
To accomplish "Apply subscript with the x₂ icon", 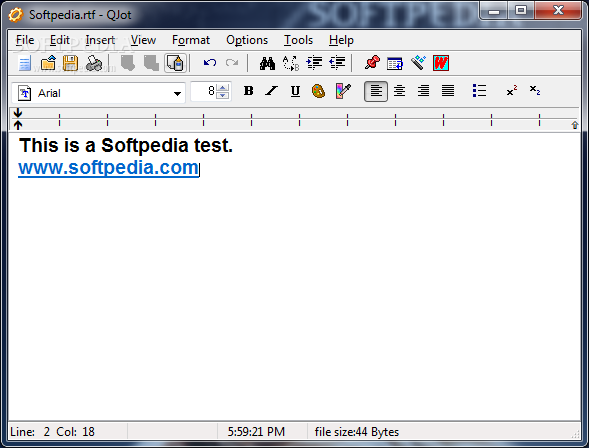I will coord(535,90).
